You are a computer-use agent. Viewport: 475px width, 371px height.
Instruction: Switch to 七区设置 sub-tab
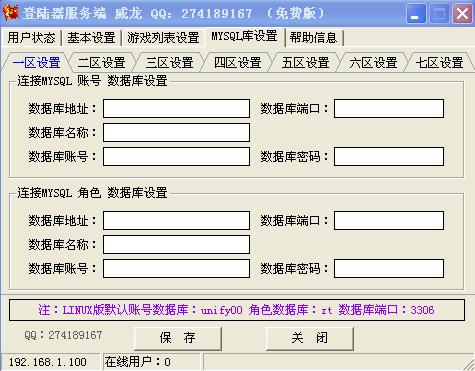439,63
